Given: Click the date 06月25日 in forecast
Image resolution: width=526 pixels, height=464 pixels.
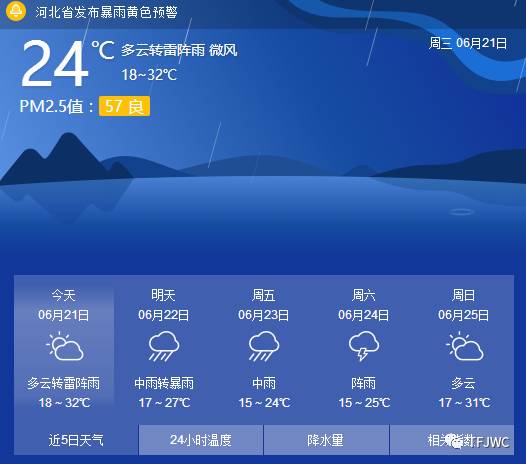Looking at the screenshot, I should [x=463, y=315].
